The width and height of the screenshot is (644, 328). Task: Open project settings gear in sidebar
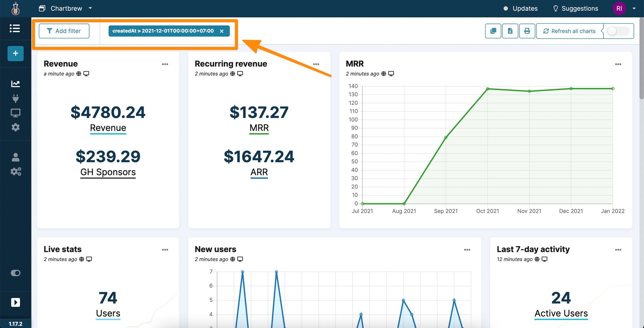click(x=15, y=127)
